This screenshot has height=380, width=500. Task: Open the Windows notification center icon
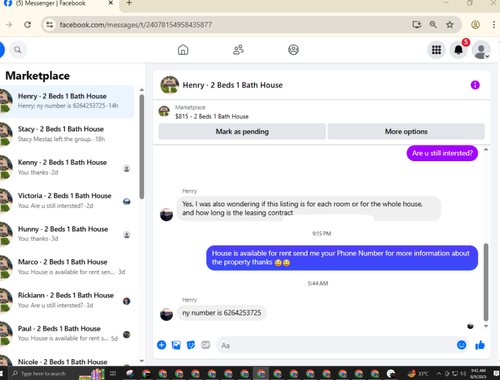point(495,374)
